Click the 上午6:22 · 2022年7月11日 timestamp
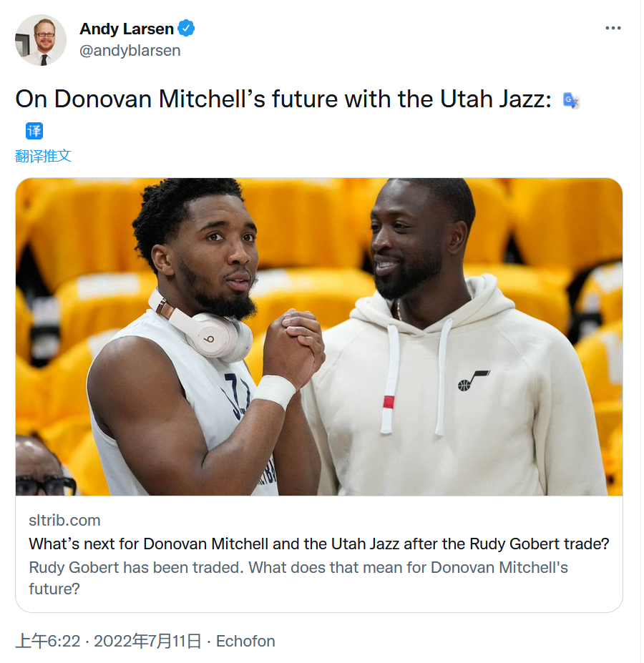Image resolution: width=644 pixels, height=663 pixels. 108,641
